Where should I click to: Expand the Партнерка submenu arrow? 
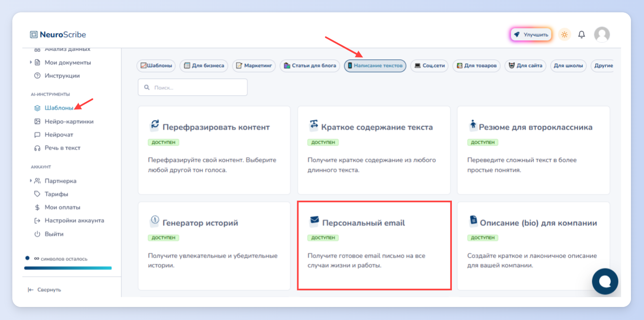click(x=31, y=181)
